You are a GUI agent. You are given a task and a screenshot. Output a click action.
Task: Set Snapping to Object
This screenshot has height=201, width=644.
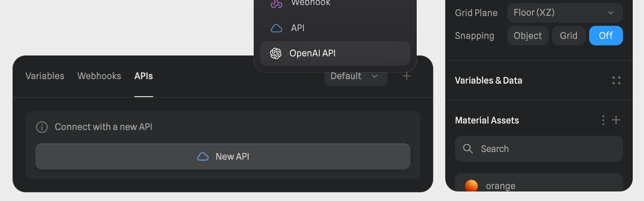pos(527,36)
